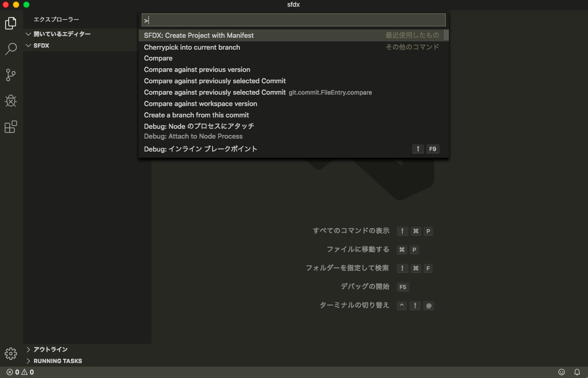Click the ファイルに移動する hint text
Viewport: 588px width, 378px height.
(x=358, y=249)
